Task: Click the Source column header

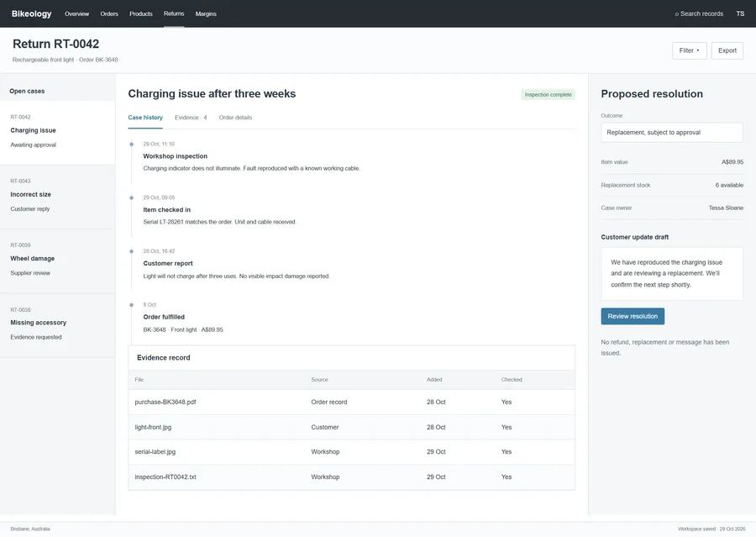Action: 320,380
